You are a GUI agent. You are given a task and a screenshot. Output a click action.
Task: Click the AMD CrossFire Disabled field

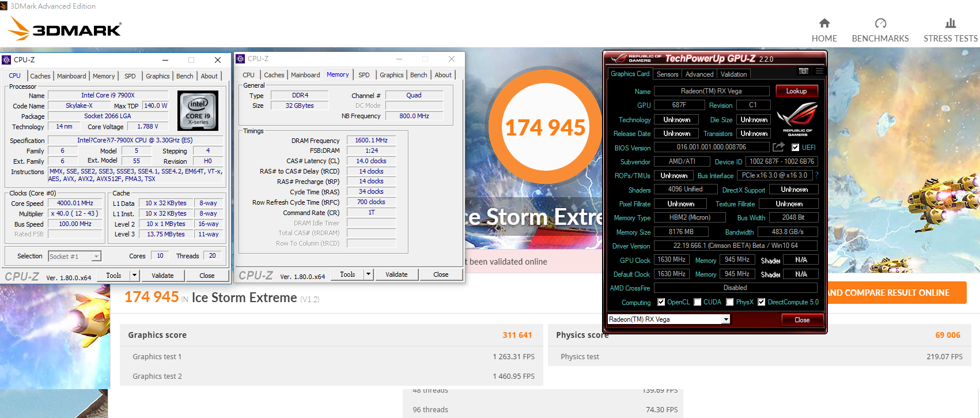pyautogui.click(x=736, y=288)
